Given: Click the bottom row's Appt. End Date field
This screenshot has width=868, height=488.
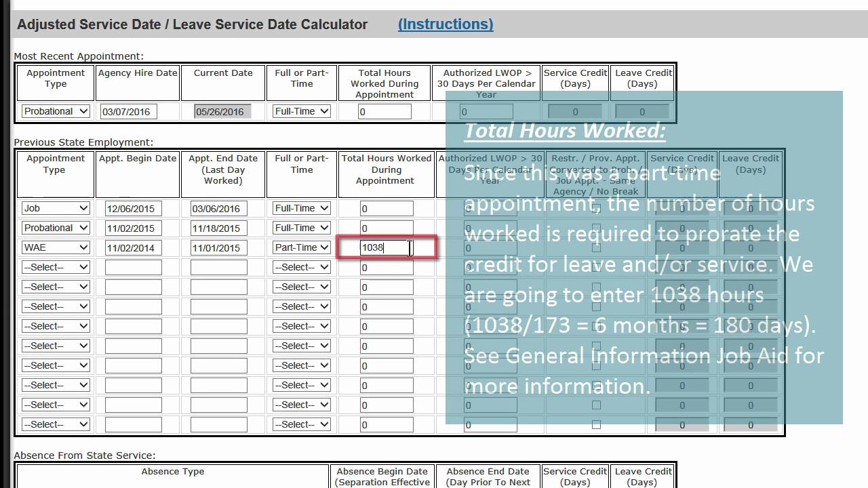Looking at the screenshot, I should click(x=219, y=425).
